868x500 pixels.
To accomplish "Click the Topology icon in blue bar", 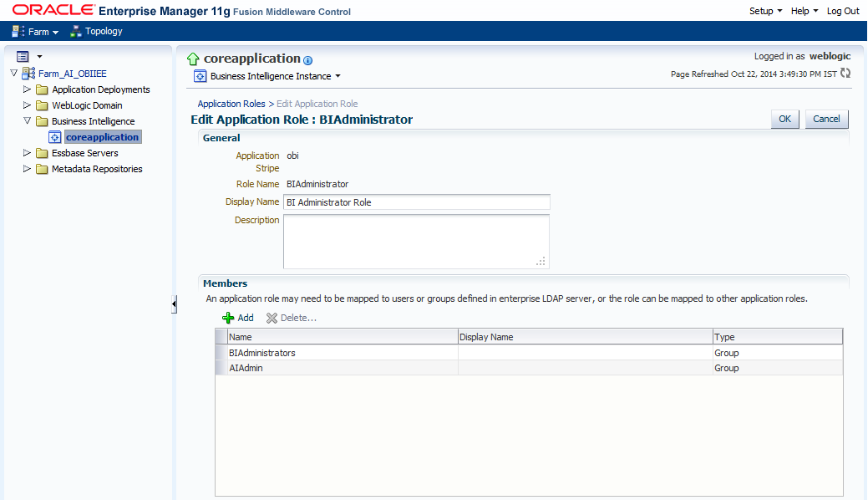I will click(76, 32).
